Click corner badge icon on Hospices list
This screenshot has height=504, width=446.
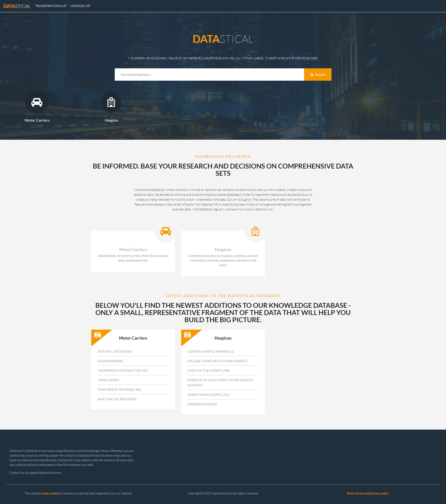(187, 335)
